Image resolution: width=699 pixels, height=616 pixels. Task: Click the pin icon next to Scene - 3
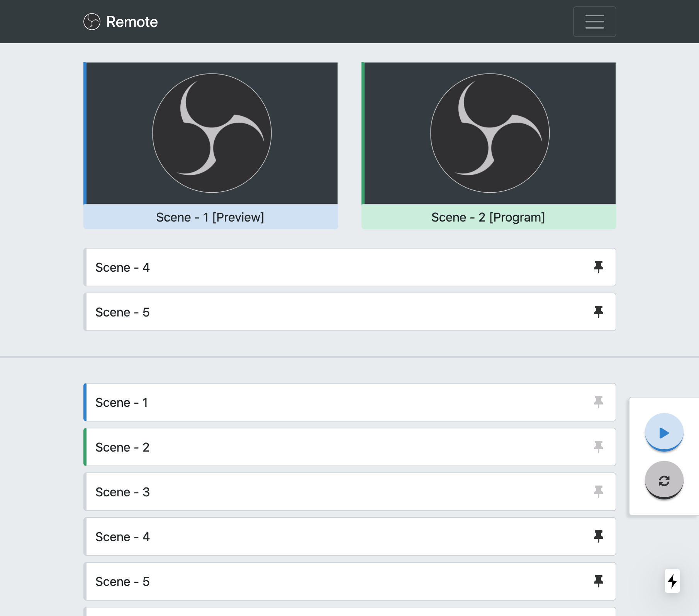599,492
